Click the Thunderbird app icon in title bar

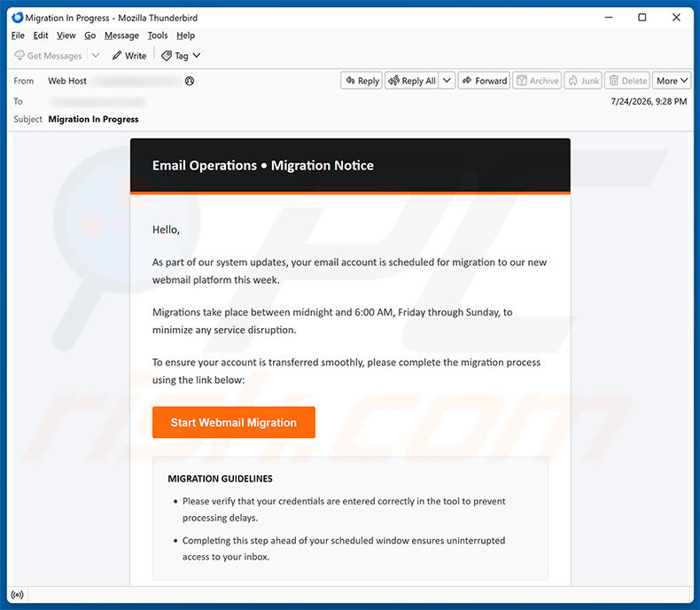tap(18, 18)
